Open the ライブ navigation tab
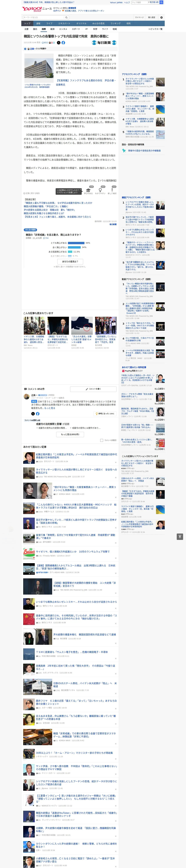 pyautogui.click(x=49, y=24)
